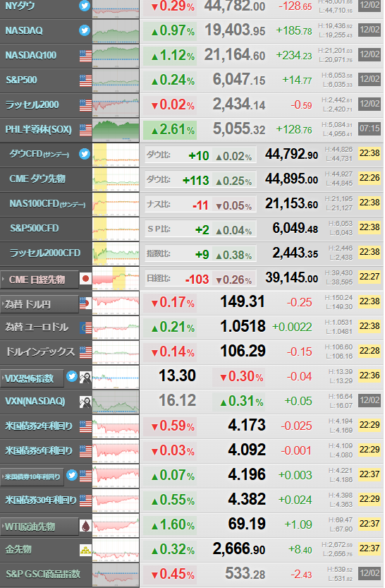Open the ドルインデックス link
Screen dimensions: 385x588
coord(40,352)
